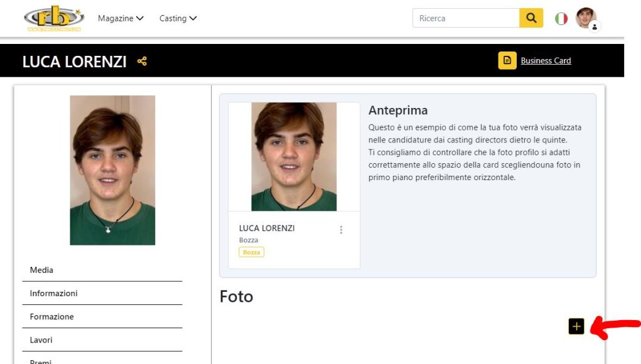
Task: Click the yellow Bozza status badge
Action: (251, 252)
